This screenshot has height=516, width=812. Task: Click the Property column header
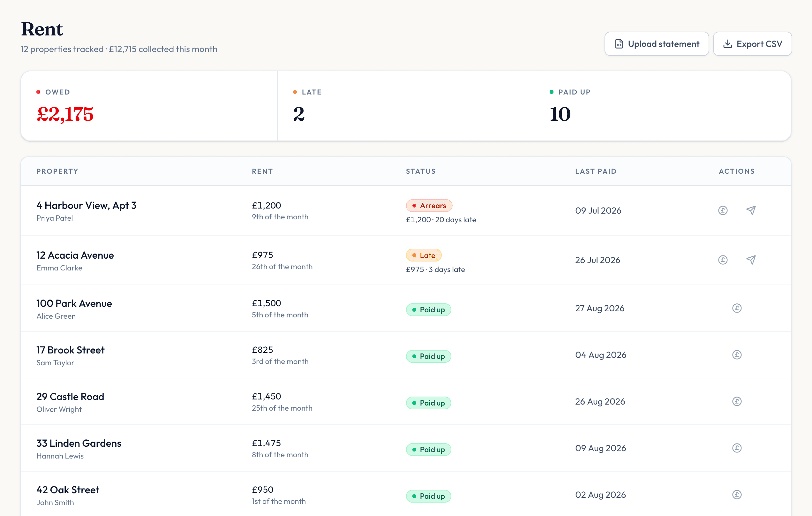point(57,171)
